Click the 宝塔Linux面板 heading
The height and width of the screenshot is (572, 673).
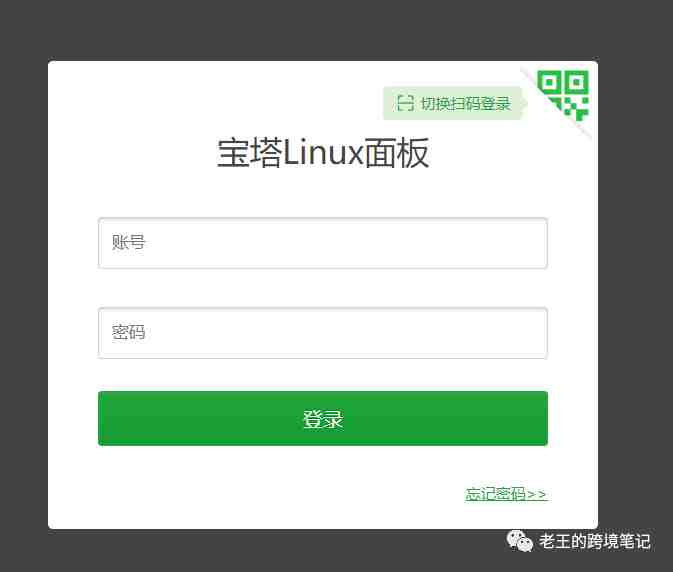pos(323,153)
